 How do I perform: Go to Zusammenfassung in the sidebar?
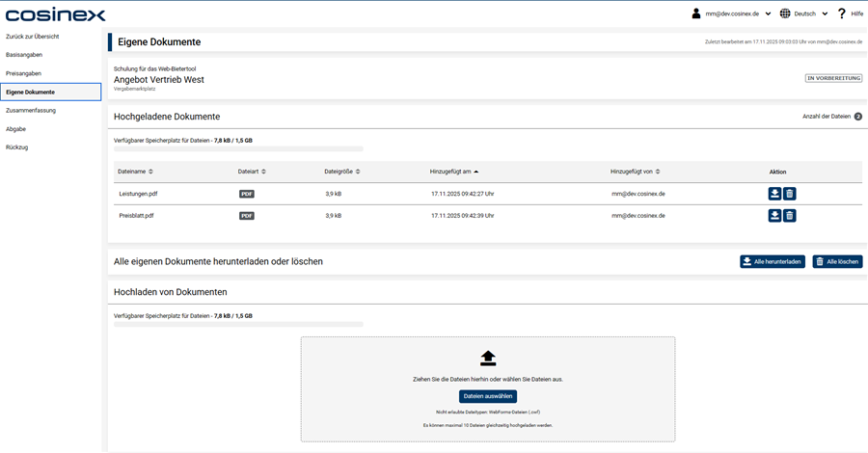coord(31,110)
